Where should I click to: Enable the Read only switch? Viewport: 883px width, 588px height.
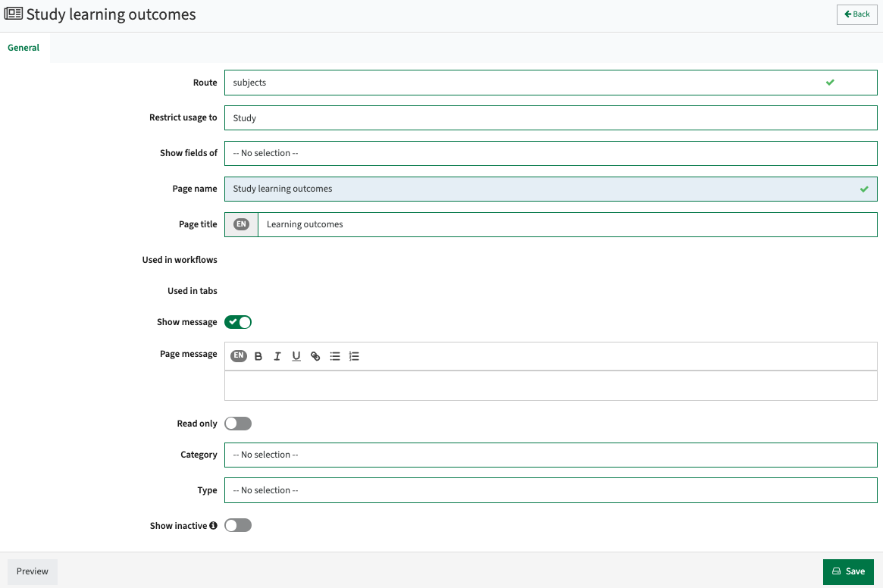tap(238, 424)
